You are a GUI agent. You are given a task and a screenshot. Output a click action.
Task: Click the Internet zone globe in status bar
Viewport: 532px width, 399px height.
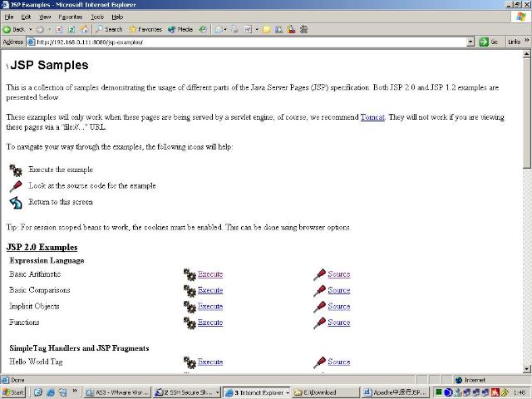459,380
